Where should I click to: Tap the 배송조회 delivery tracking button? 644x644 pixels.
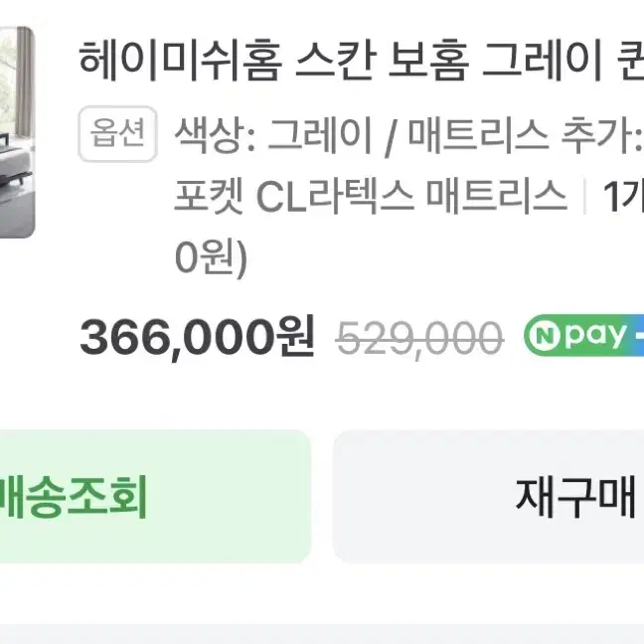[154, 497]
